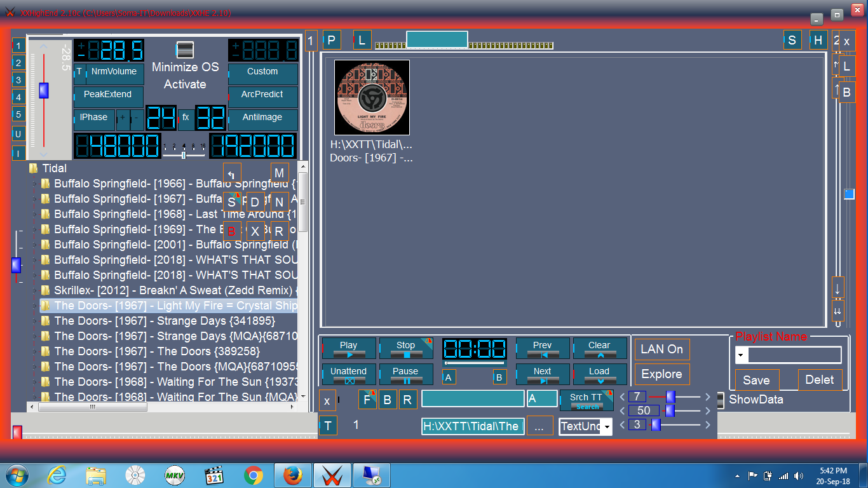Click the H button at the top right

click(818, 40)
